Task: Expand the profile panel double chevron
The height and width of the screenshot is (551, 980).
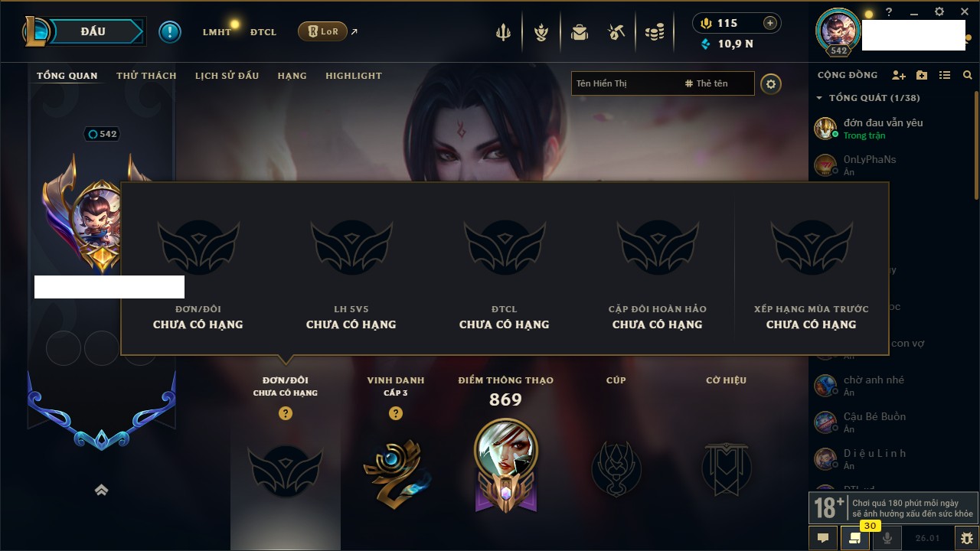Action: (x=101, y=491)
